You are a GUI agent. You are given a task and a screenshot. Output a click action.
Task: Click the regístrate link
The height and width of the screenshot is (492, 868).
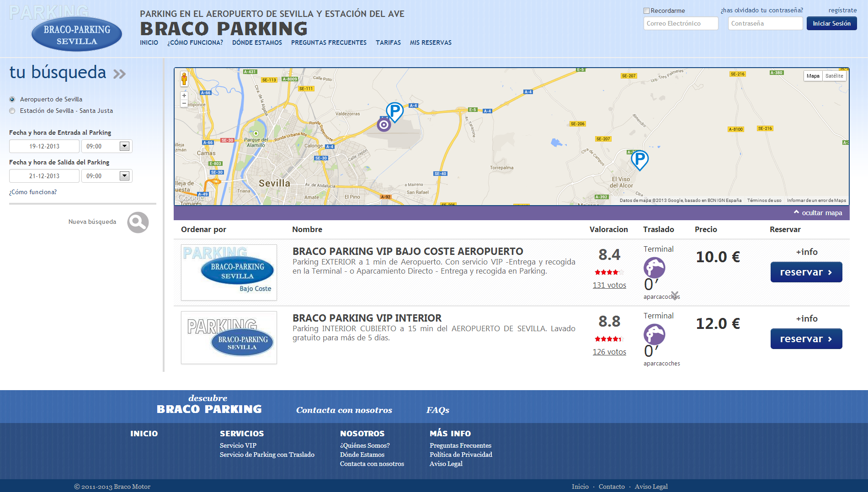coord(842,10)
